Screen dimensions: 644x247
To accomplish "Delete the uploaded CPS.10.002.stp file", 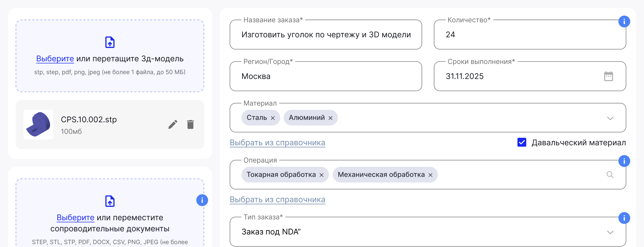I will coord(190,124).
